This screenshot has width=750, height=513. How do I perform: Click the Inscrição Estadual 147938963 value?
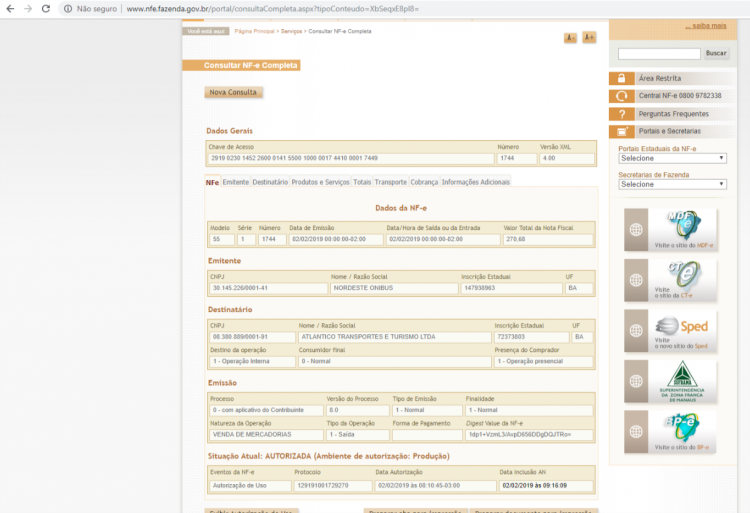pos(480,288)
